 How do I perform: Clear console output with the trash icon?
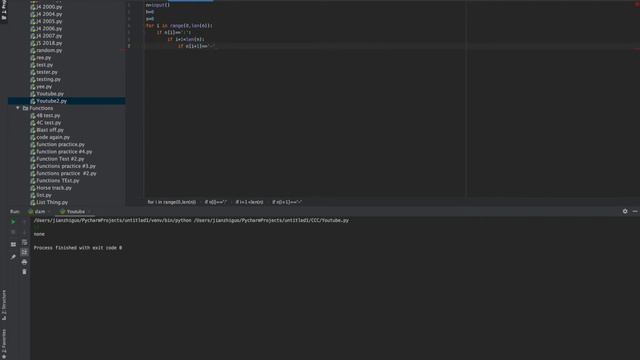click(x=24, y=272)
